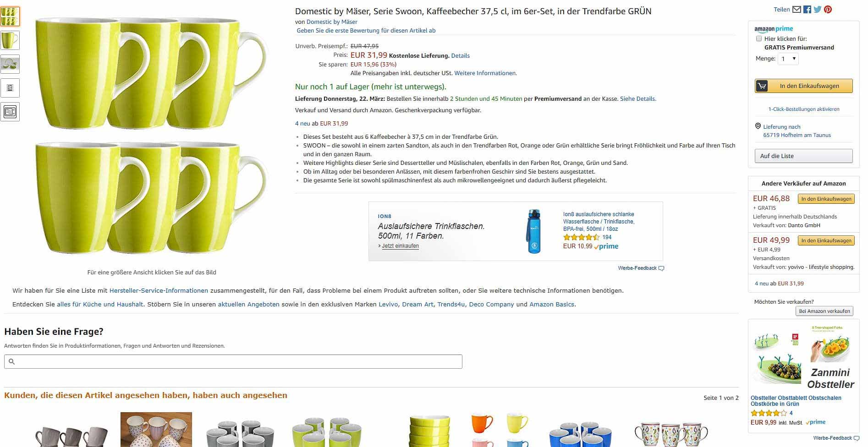
Task: Click the location pin icon beside Lieferung nach
Action: click(x=758, y=126)
